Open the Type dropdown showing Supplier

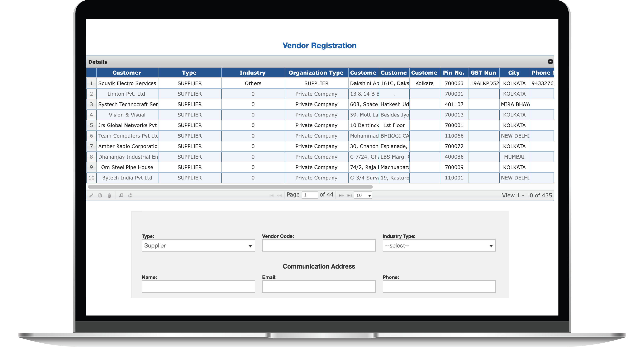198,246
